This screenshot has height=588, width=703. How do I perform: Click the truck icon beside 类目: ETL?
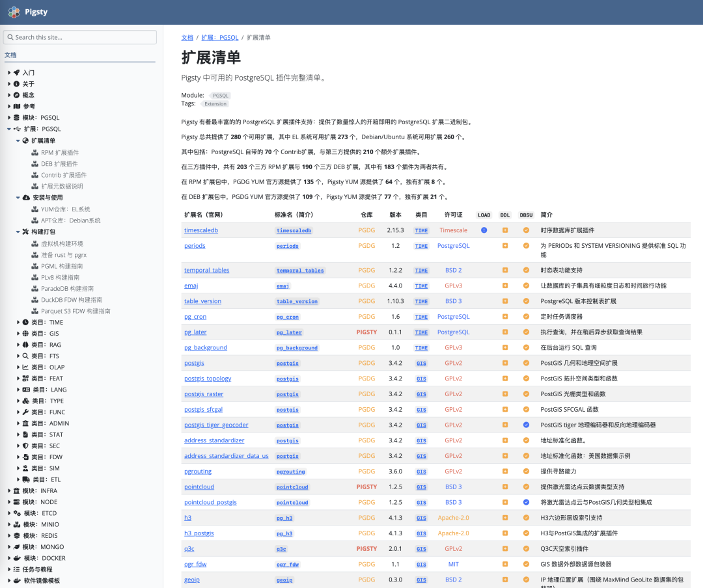click(x=27, y=479)
